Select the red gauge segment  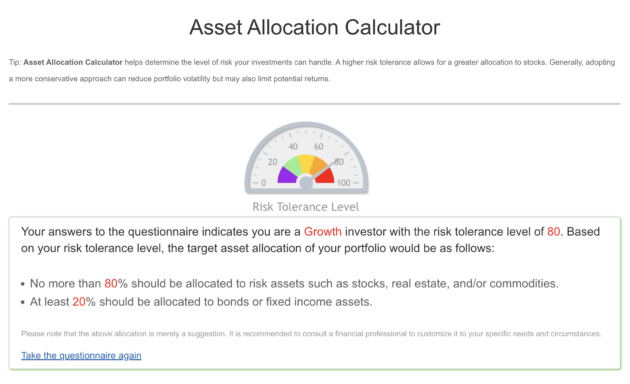[x=325, y=177]
